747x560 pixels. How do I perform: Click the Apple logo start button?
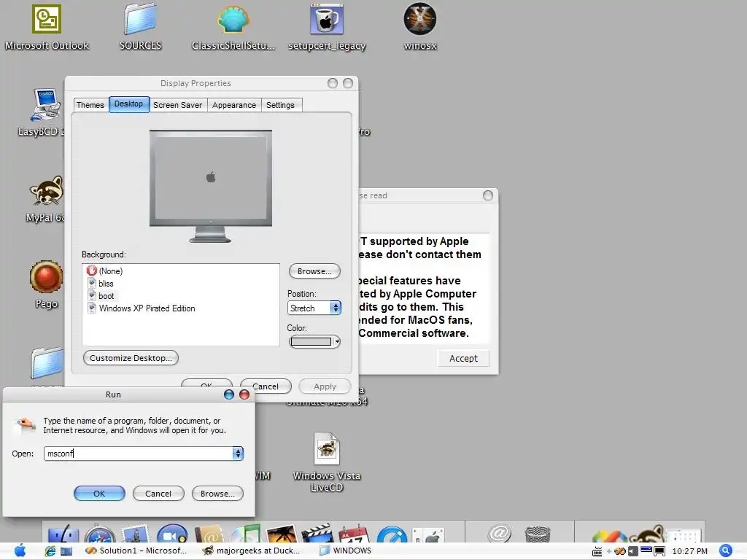pos(20,551)
